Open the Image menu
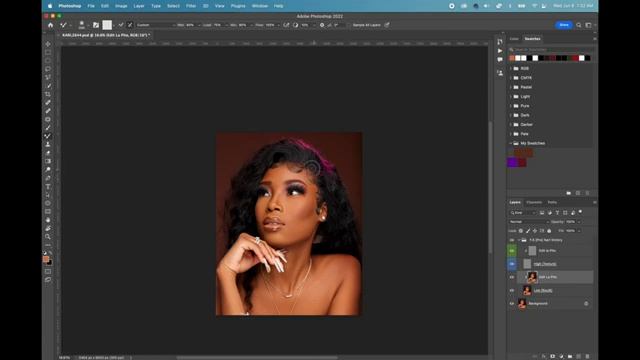Image resolution: width=640 pixels, height=360 pixels. [121, 6]
